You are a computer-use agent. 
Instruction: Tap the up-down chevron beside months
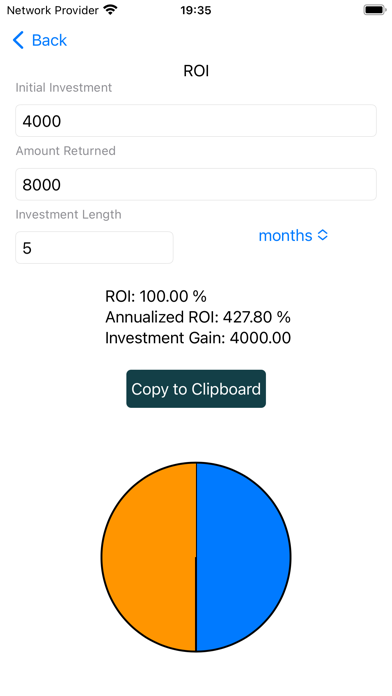(323, 235)
